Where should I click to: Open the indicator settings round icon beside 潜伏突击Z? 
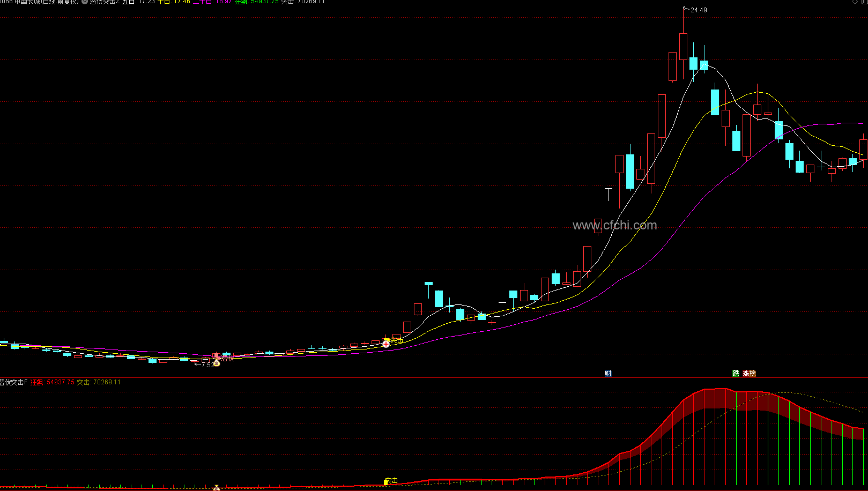(85, 2)
